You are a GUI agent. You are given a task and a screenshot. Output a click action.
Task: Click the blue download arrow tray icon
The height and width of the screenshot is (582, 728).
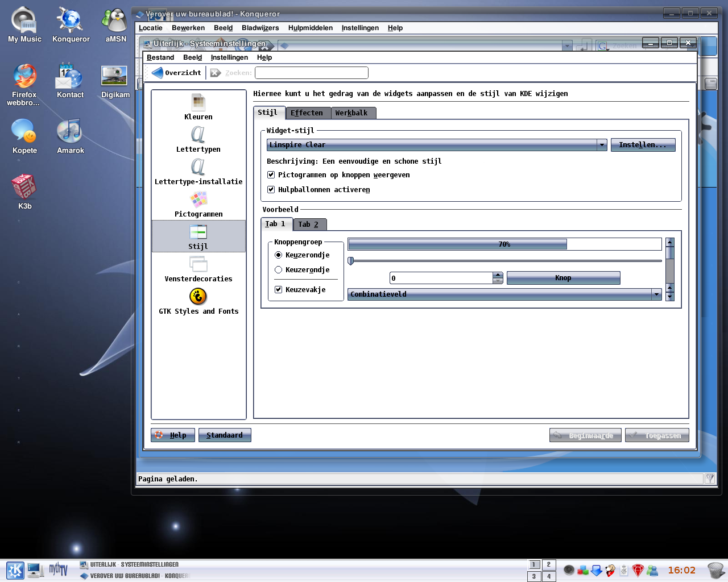[597, 570]
